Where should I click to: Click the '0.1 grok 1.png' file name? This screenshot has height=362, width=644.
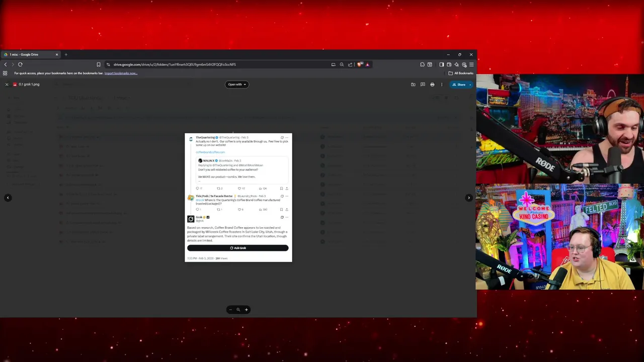pos(29,84)
